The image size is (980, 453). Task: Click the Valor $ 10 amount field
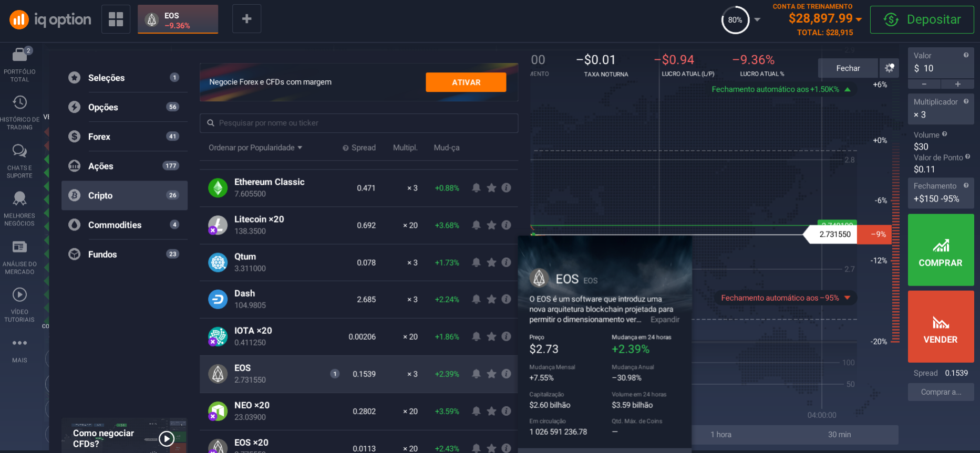pyautogui.click(x=941, y=62)
